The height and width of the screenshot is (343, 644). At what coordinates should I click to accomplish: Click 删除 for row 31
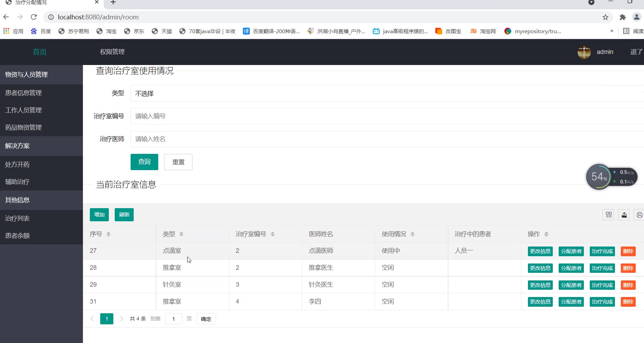tap(628, 302)
